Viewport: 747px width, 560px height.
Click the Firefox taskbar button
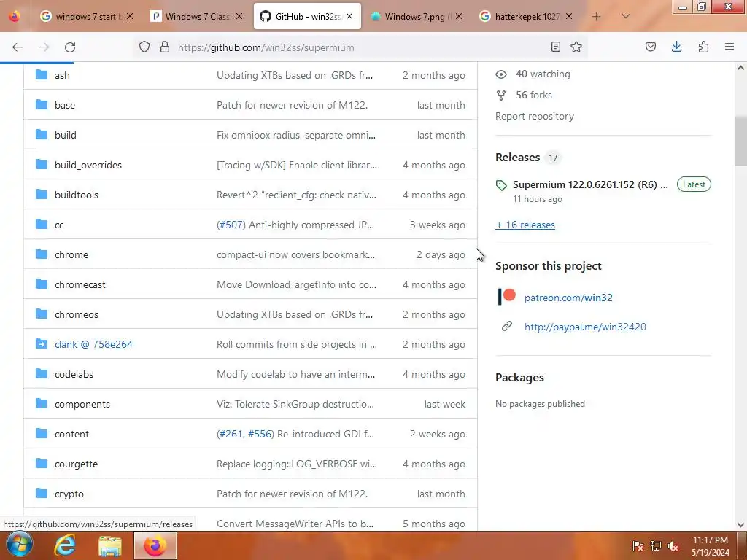(155, 545)
